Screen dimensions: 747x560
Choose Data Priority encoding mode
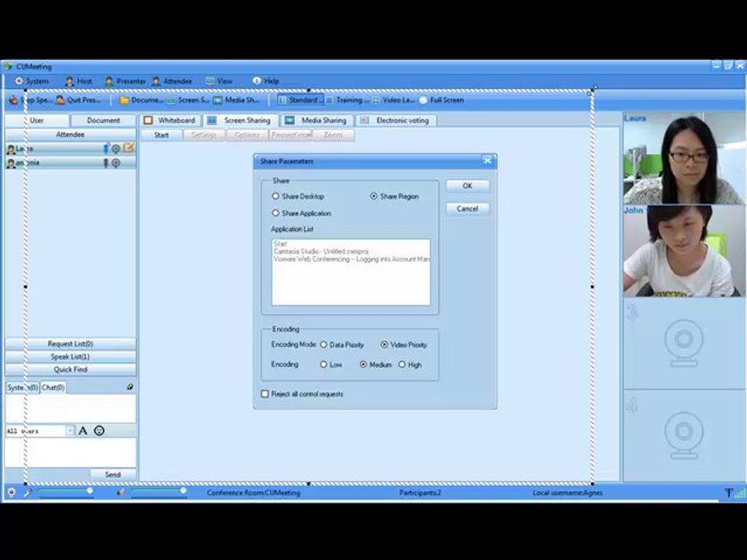[x=324, y=345]
